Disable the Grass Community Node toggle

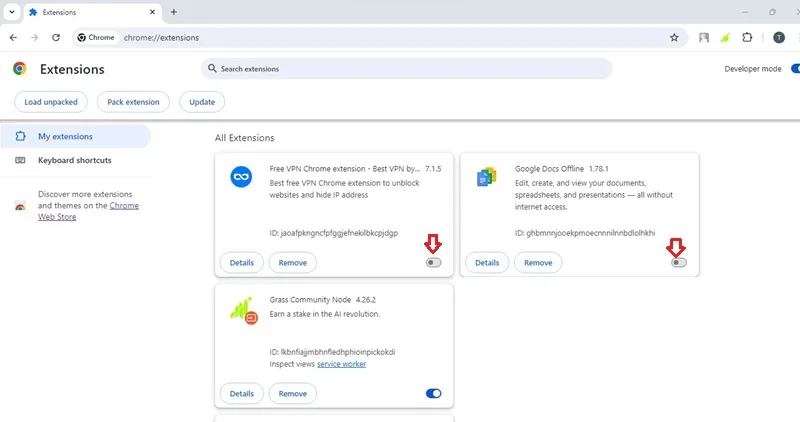[x=433, y=393]
